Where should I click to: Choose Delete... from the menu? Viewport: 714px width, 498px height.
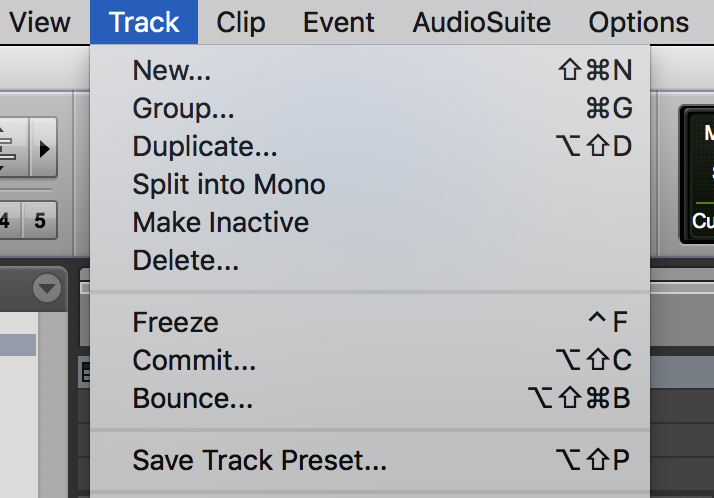pyautogui.click(x=370, y=260)
